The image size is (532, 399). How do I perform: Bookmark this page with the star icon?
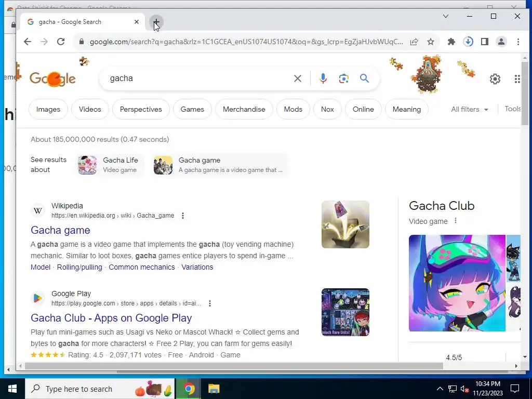click(431, 42)
